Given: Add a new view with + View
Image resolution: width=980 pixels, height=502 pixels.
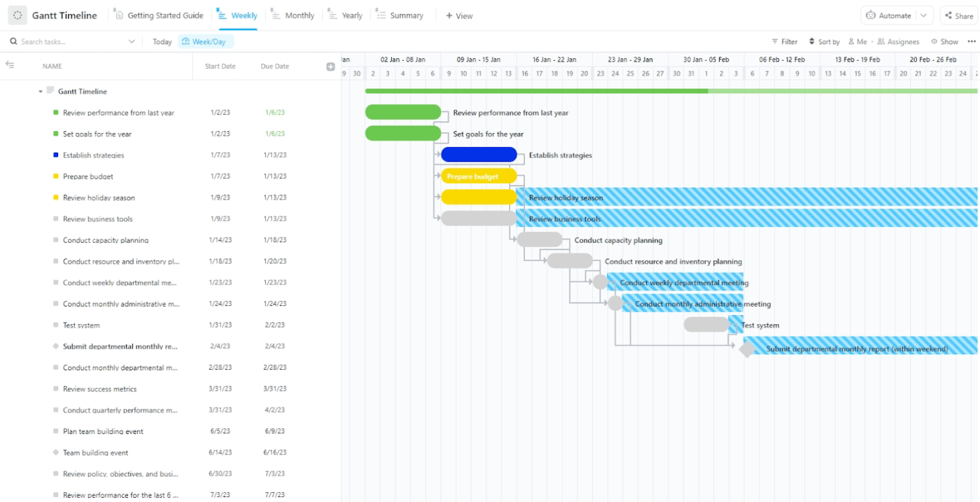Looking at the screenshot, I should click(x=458, y=15).
